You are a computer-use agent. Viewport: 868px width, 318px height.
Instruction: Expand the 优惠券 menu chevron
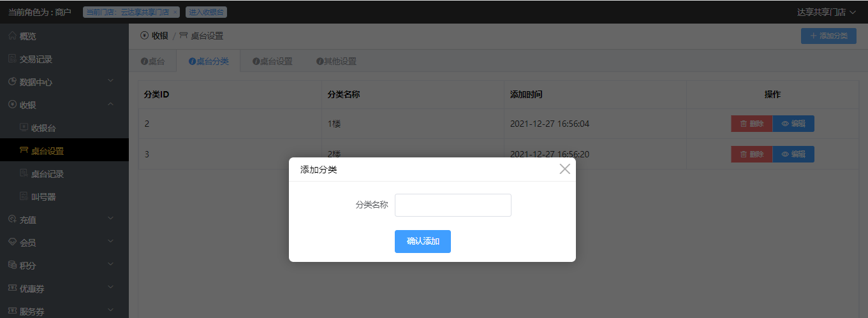pyautogui.click(x=110, y=287)
